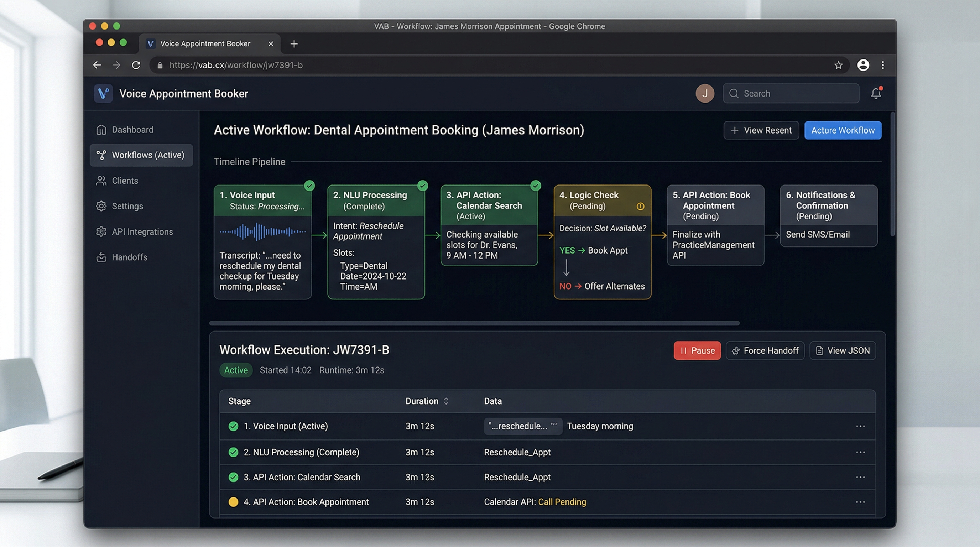980x547 pixels.
Task: Click the Handoffs sidebar icon
Action: (x=101, y=257)
